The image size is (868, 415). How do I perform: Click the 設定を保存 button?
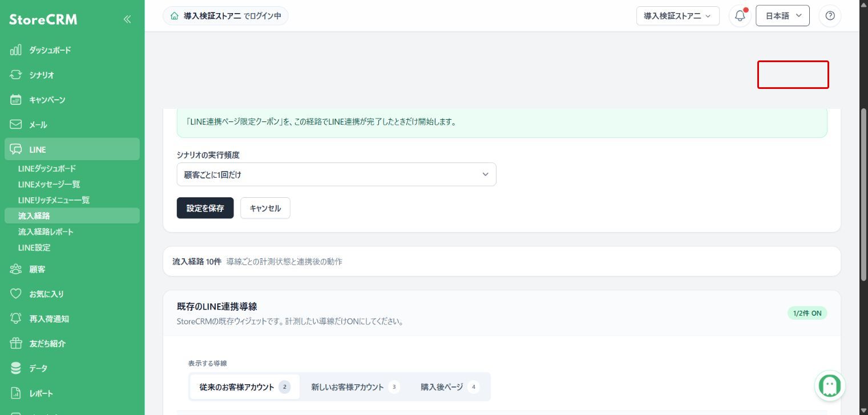coord(205,208)
